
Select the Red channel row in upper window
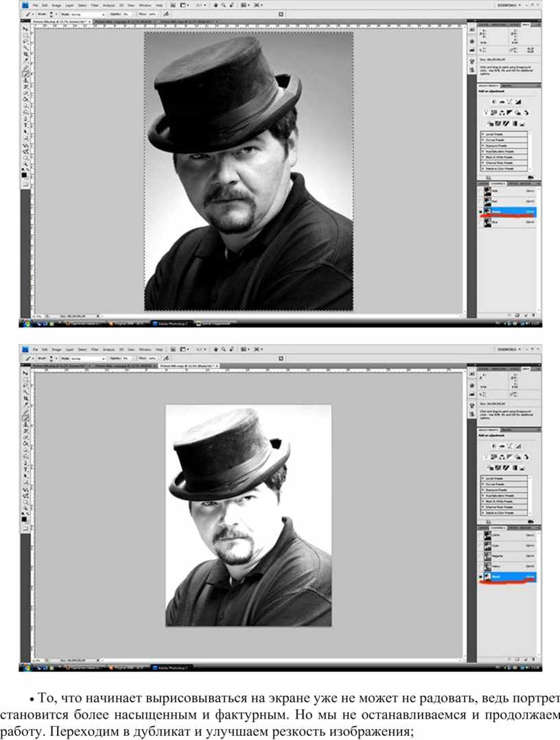(x=507, y=202)
